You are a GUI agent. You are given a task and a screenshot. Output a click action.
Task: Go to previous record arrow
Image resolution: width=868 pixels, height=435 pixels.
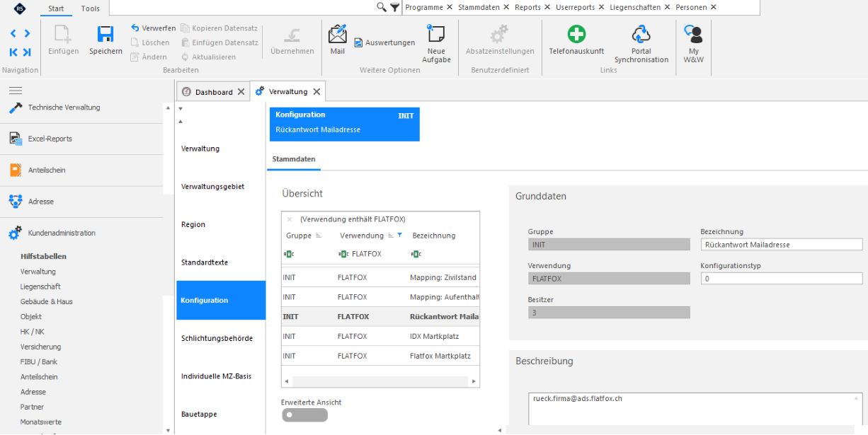coord(13,33)
